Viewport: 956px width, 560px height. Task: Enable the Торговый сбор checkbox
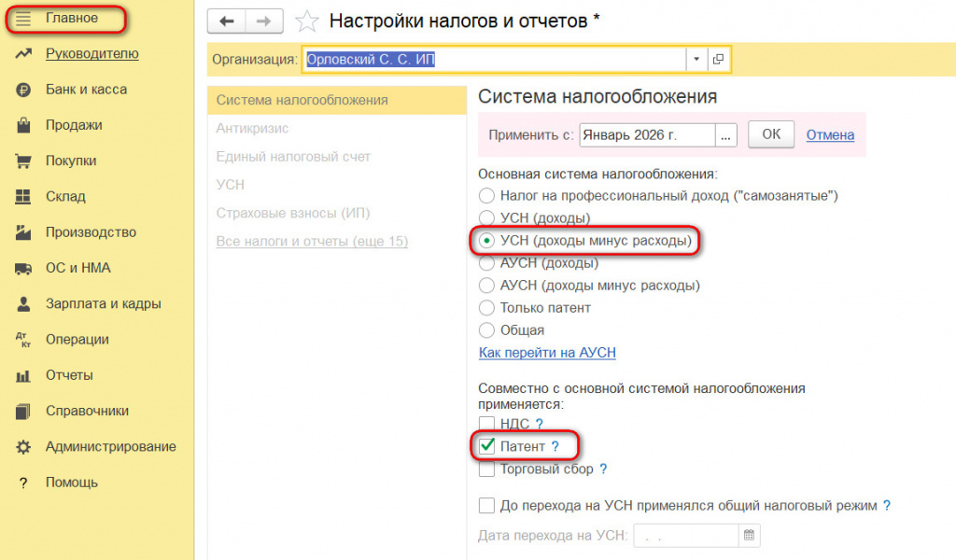(x=486, y=469)
